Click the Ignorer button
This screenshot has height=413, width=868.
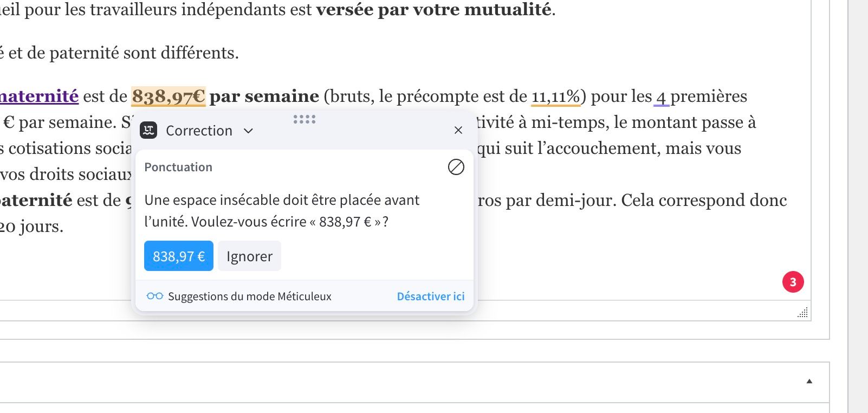coord(249,256)
